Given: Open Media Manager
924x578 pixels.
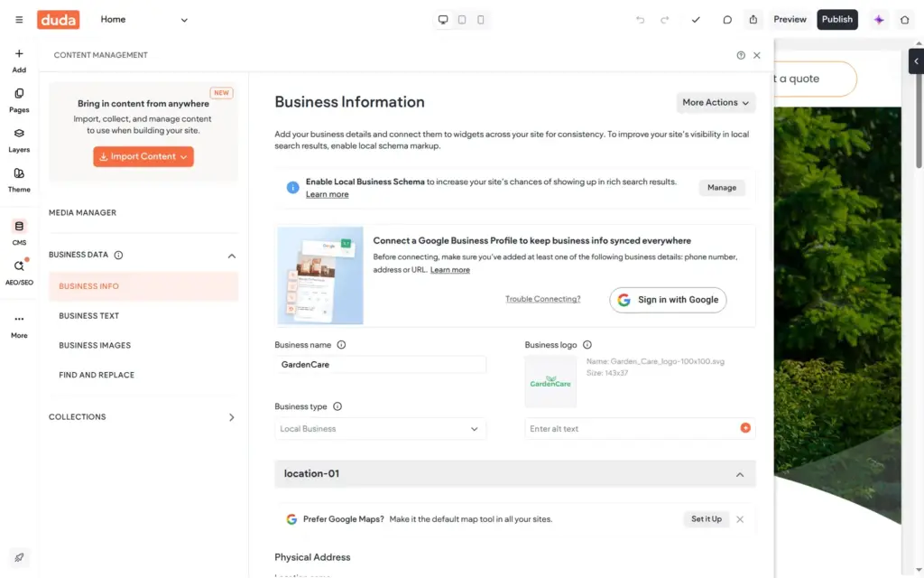Looking at the screenshot, I should click(x=82, y=212).
